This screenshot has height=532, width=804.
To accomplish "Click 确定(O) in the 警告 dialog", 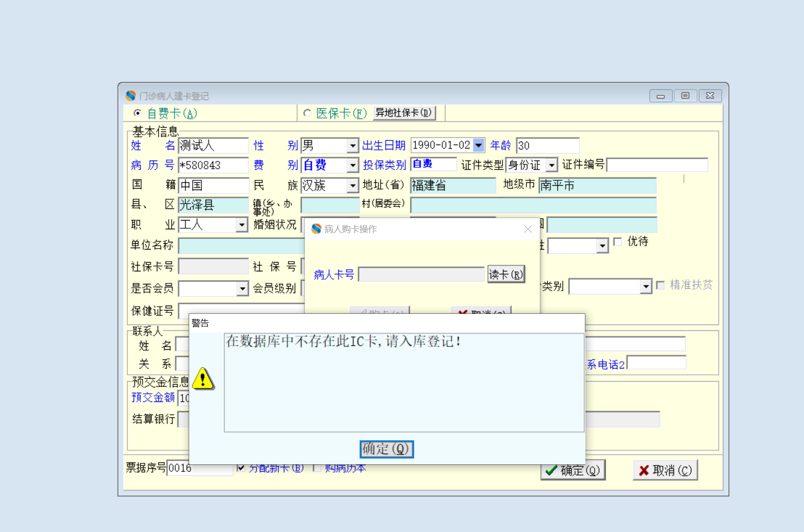I will coord(387,449).
